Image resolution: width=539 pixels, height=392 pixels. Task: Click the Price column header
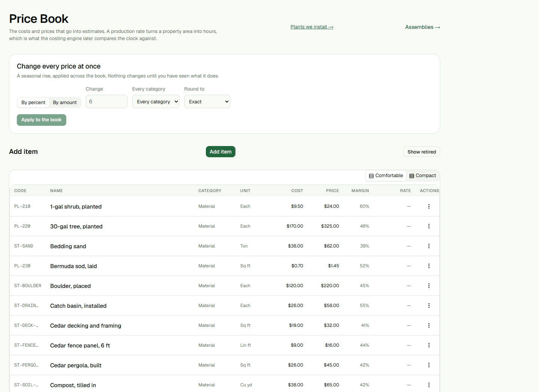click(x=332, y=191)
